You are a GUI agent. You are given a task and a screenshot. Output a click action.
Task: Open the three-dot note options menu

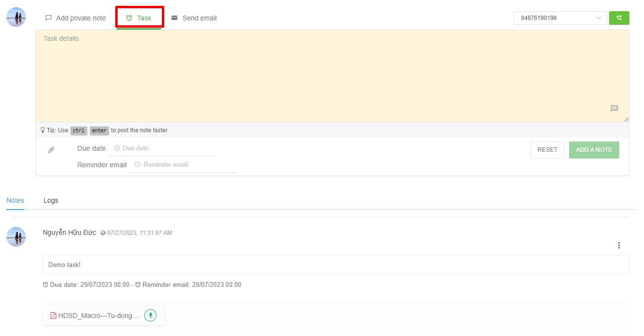[x=619, y=246]
